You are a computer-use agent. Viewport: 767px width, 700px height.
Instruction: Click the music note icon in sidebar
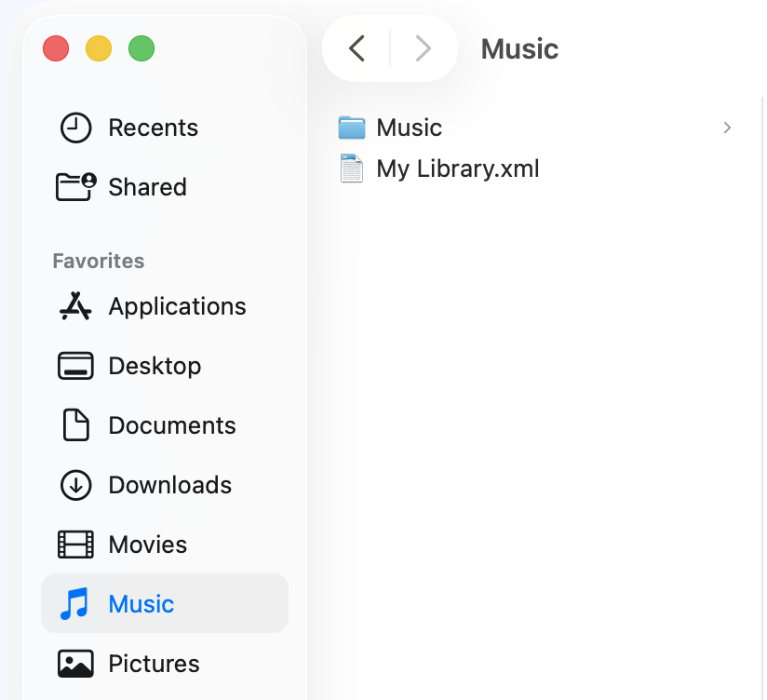point(75,604)
